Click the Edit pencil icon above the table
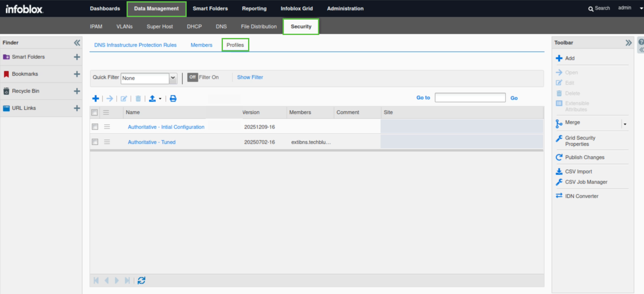 (124, 99)
